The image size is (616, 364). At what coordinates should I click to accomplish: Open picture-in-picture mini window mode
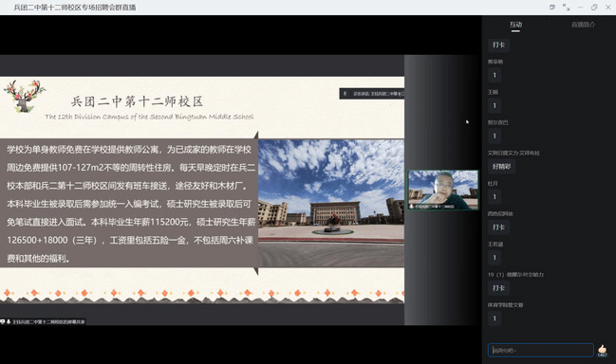(x=552, y=7)
